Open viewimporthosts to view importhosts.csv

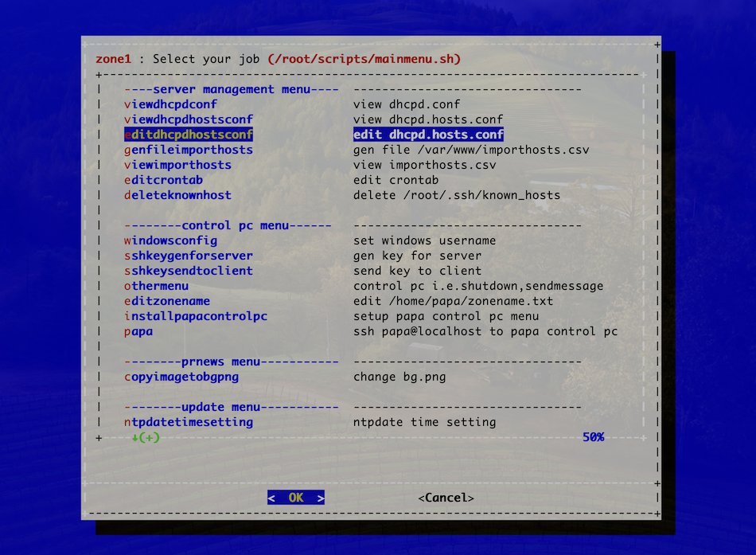178,165
